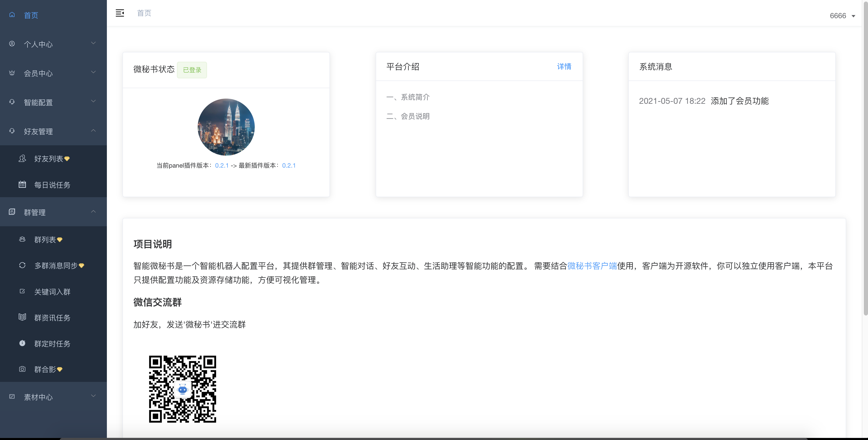Expand the 个人中心 menu chevron
The height and width of the screenshot is (440, 868).
93,43
